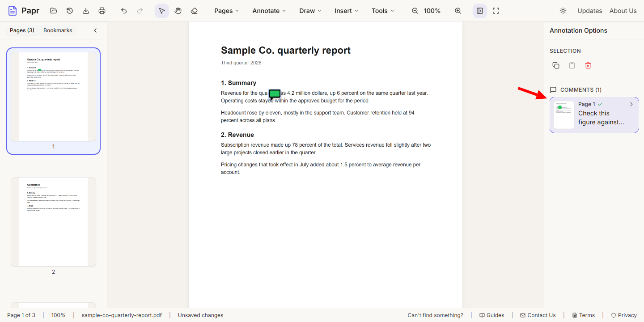This screenshot has height=322, width=644.
Task: Expand the Draw dropdown menu
Action: [310, 11]
